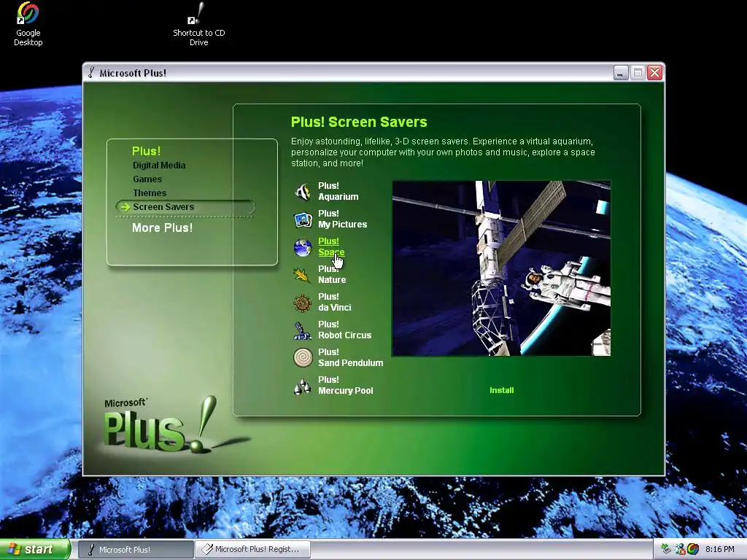Image resolution: width=747 pixels, height=560 pixels.
Task: Click the space station preview image
Action: point(501,268)
